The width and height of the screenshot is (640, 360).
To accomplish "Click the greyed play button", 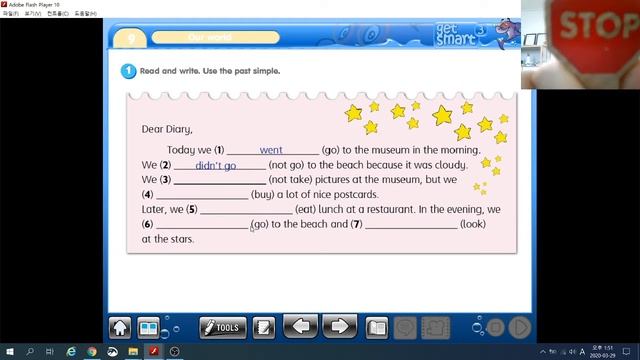I will click(x=520, y=327).
